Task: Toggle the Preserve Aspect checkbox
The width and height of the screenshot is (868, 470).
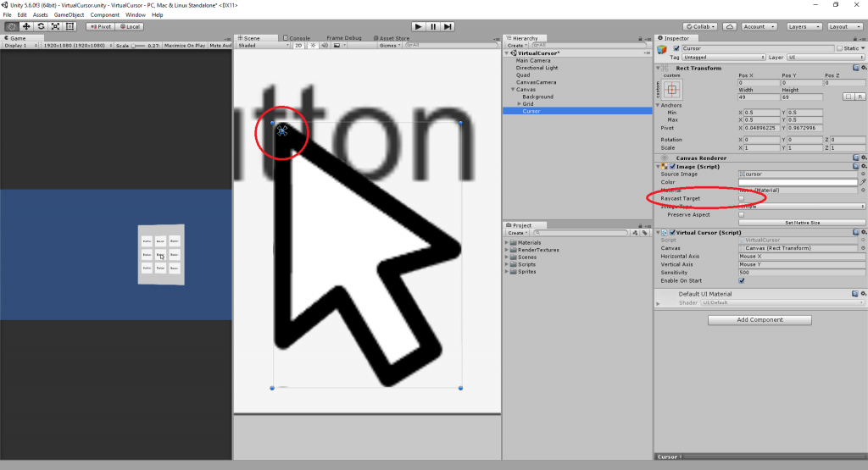Action: point(742,214)
